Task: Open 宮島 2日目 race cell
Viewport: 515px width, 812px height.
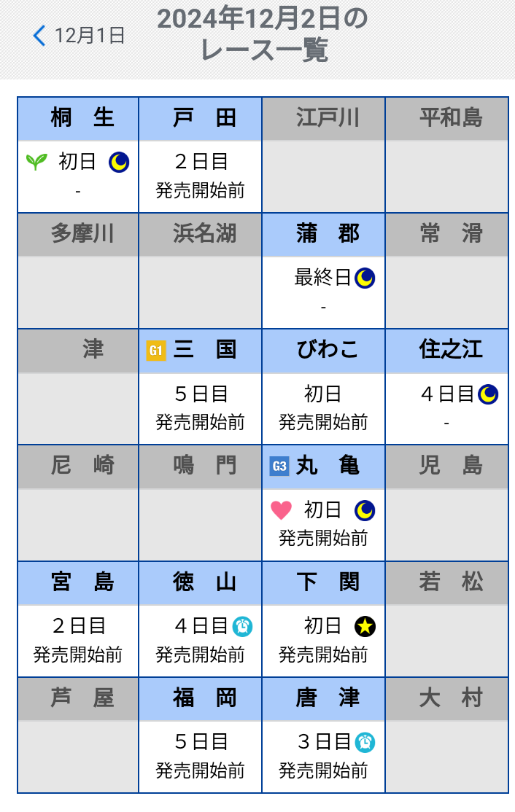Action: point(78,640)
